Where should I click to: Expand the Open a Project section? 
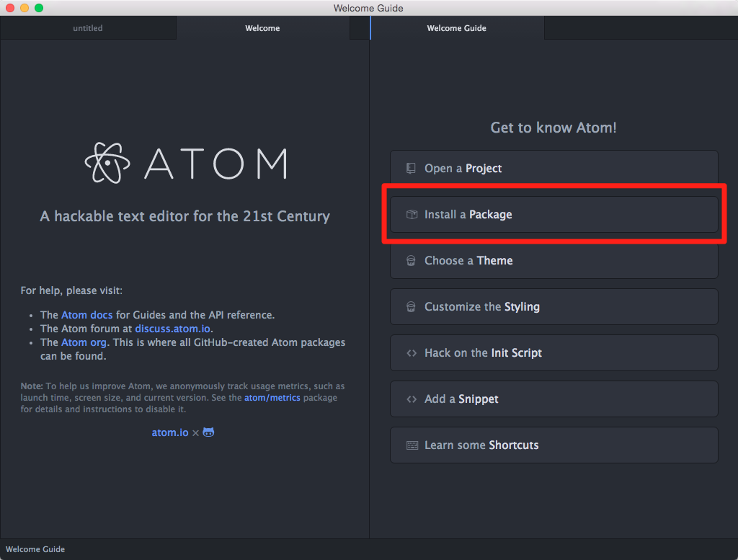(x=554, y=168)
